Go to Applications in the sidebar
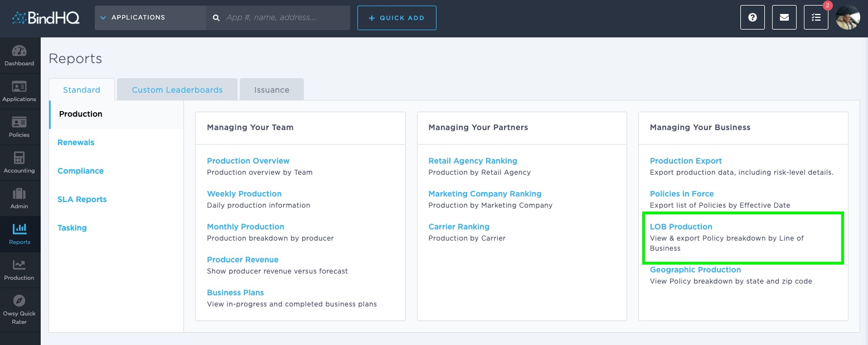The width and height of the screenshot is (868, 345). tap(20, 92)
